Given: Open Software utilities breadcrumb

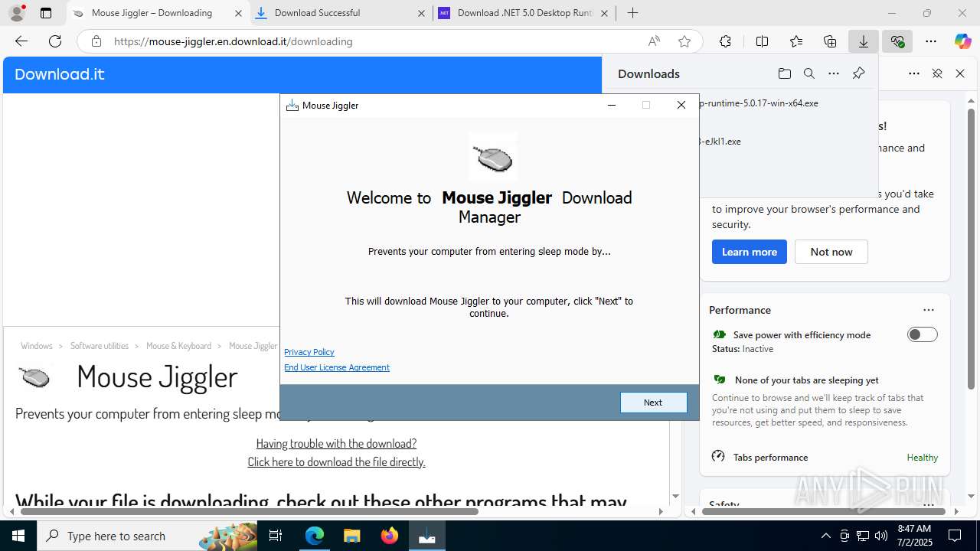Looking at the screenshot, I should [x=100, y=346].
